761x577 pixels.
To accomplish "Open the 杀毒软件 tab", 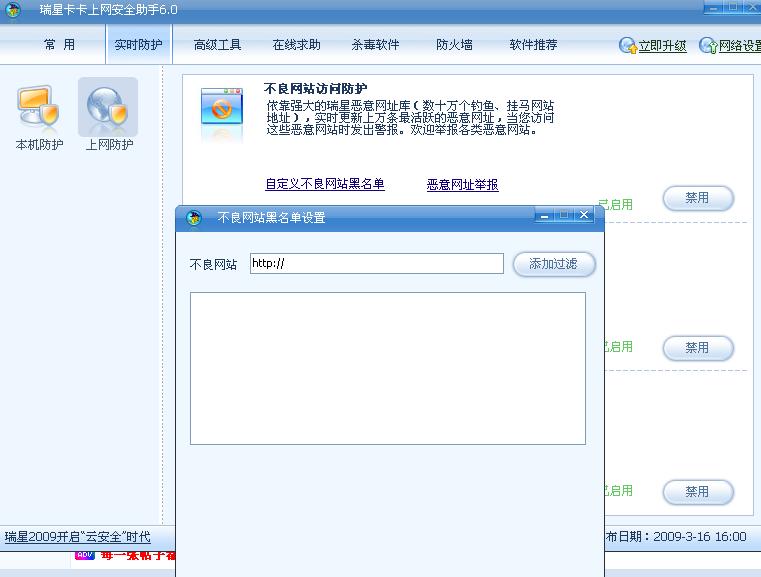I will coord(375,45).
